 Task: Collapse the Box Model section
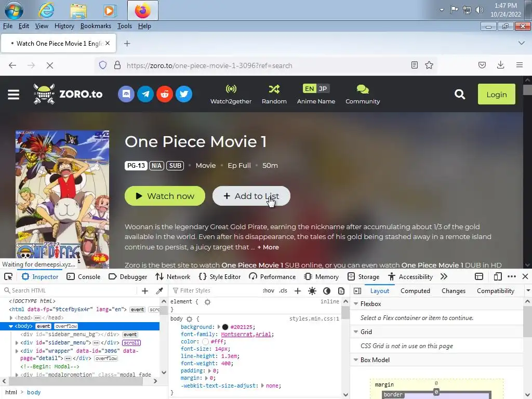tap(356, 360)
